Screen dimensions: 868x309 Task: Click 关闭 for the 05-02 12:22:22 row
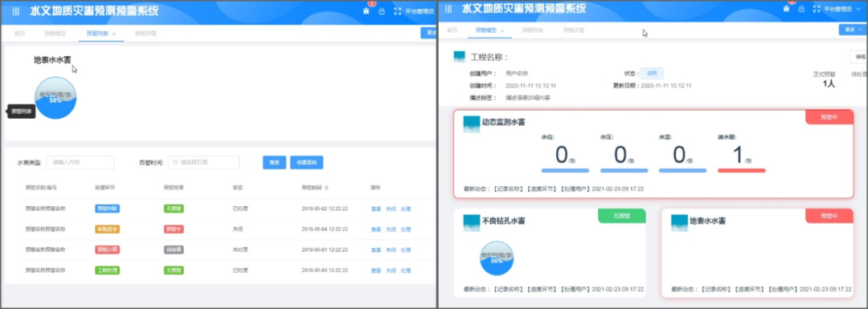tap(391, 209)
